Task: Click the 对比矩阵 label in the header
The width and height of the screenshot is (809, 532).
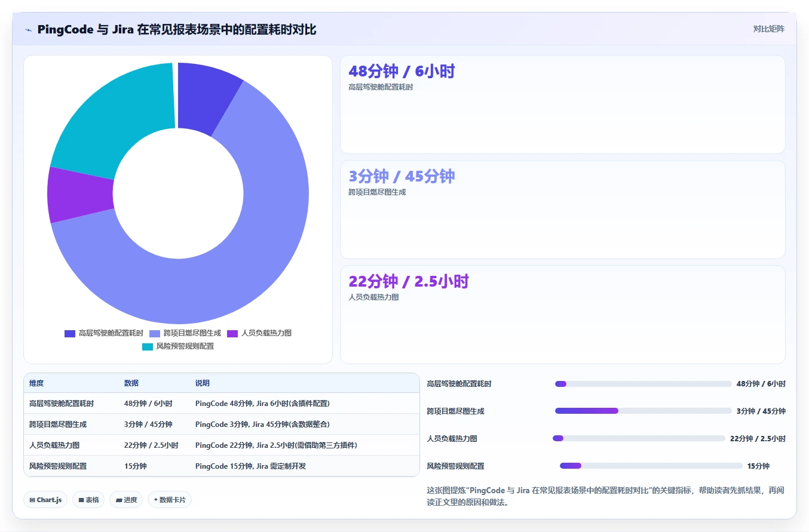Action: coord(768,29)
